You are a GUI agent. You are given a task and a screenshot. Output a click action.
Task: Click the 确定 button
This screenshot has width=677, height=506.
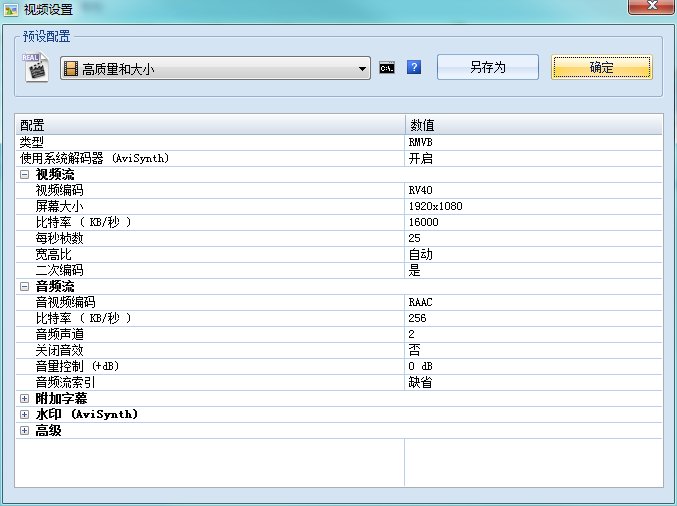[602, 67]
